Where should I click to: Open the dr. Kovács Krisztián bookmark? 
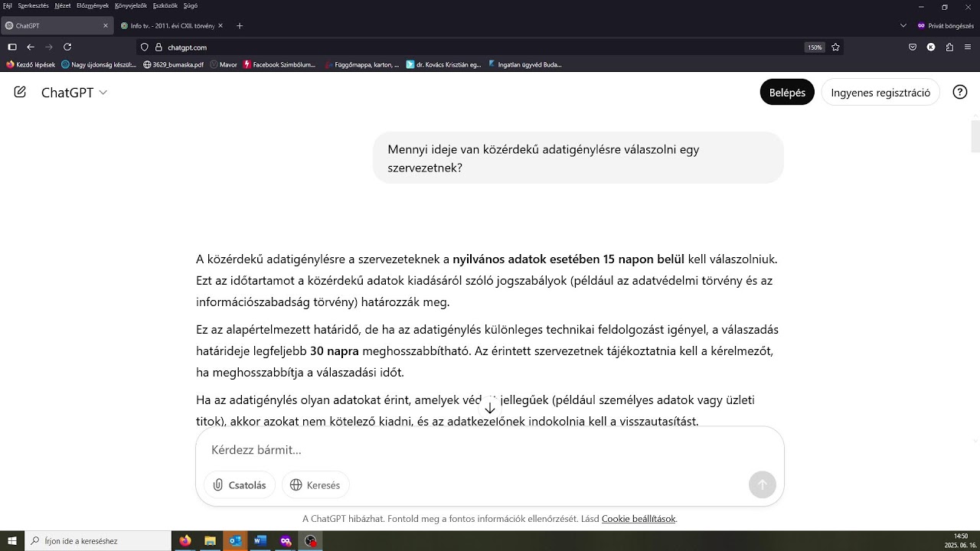444,64
